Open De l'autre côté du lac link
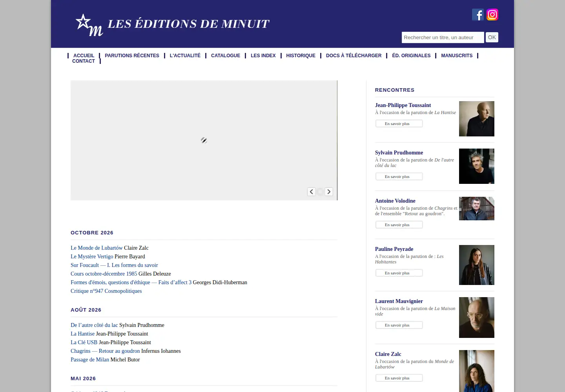This screenshot has width=565, height=392. [x=94, y=325]
